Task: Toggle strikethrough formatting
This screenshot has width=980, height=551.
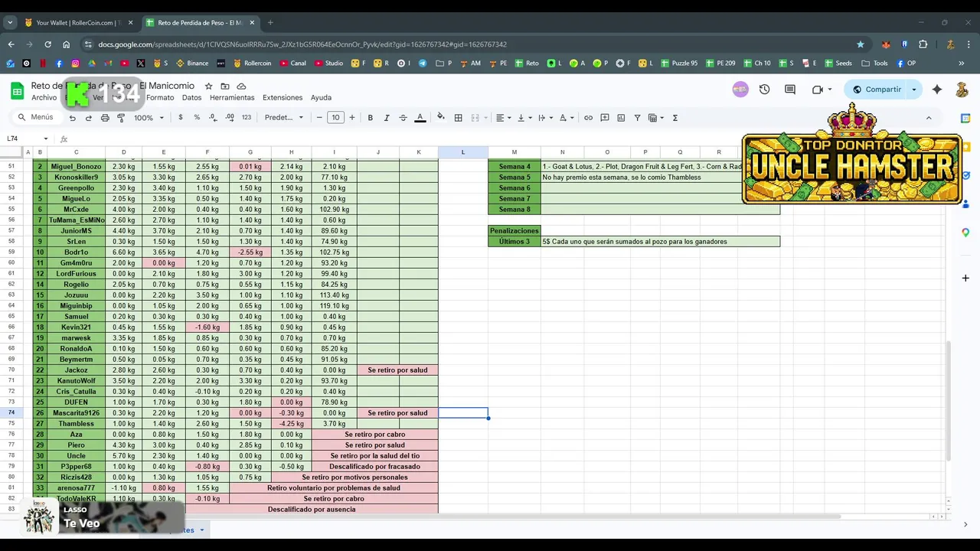Action: coord(403,118)
